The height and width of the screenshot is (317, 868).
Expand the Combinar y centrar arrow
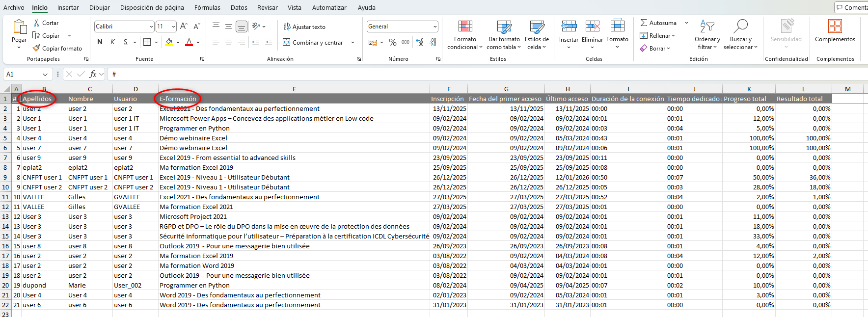coord(353,43)
